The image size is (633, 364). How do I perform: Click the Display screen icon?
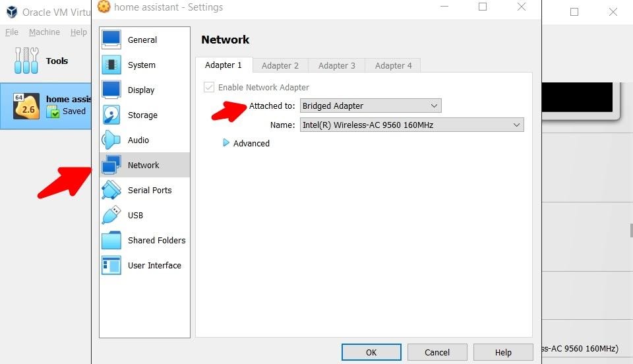111,90
